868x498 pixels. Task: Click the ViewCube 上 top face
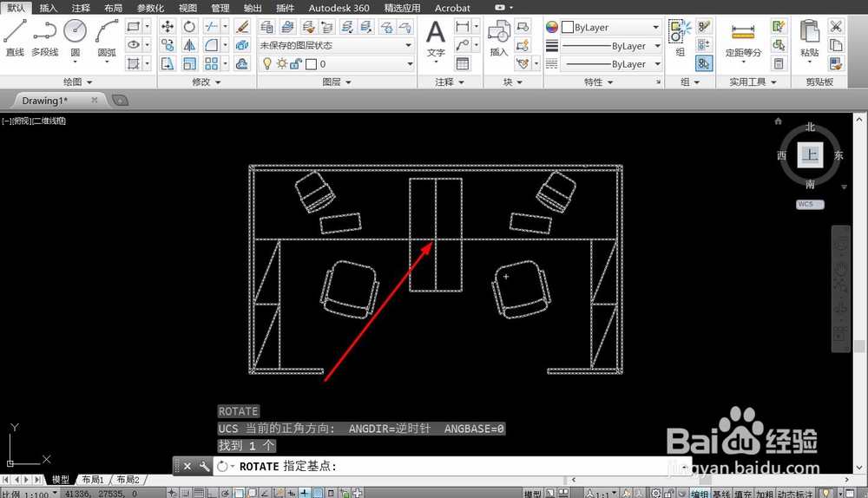[x=810, y=155]
